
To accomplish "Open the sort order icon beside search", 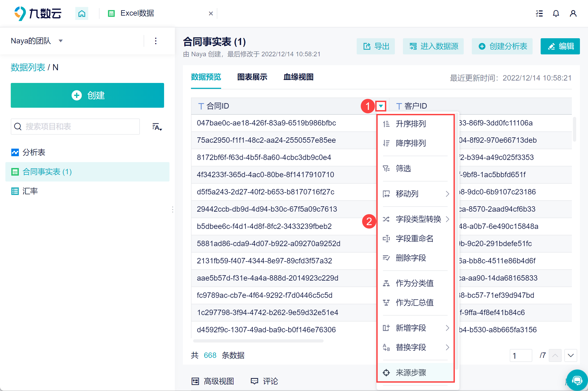I will [x=157, y=127].
